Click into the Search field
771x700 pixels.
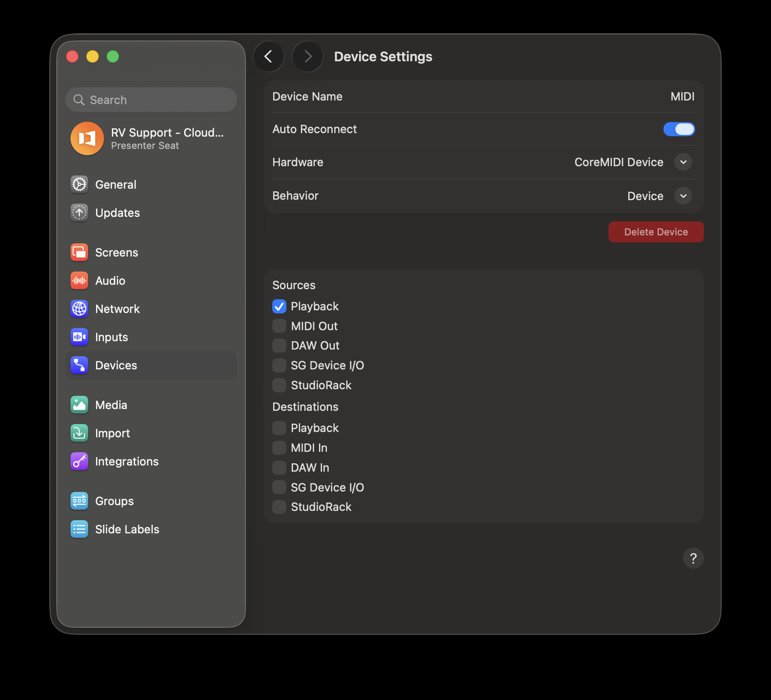coord(151,100)
